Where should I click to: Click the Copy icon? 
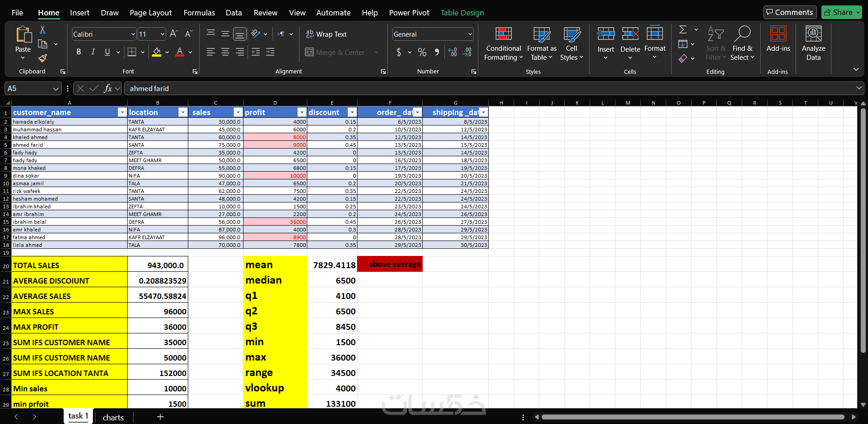click(x=43, y=44)
